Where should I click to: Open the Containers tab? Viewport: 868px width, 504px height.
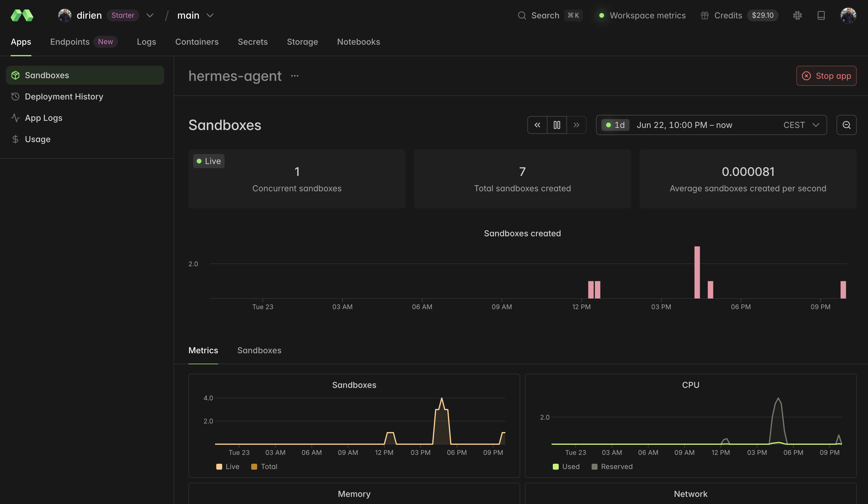click(197, 42)
